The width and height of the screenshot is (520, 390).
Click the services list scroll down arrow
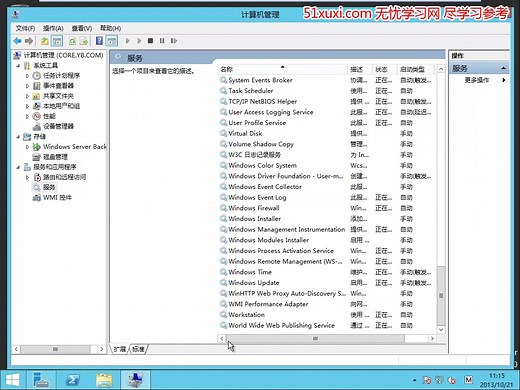point(441,330)
